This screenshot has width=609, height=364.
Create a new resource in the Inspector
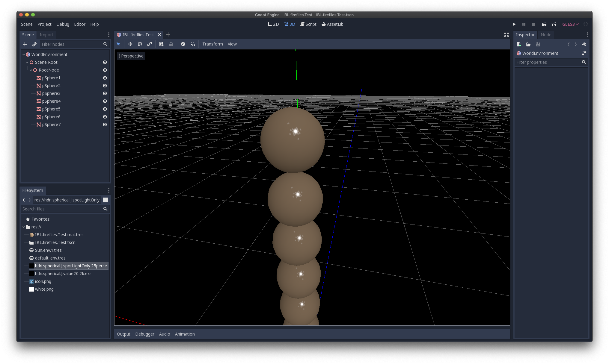tap(519, 44)
